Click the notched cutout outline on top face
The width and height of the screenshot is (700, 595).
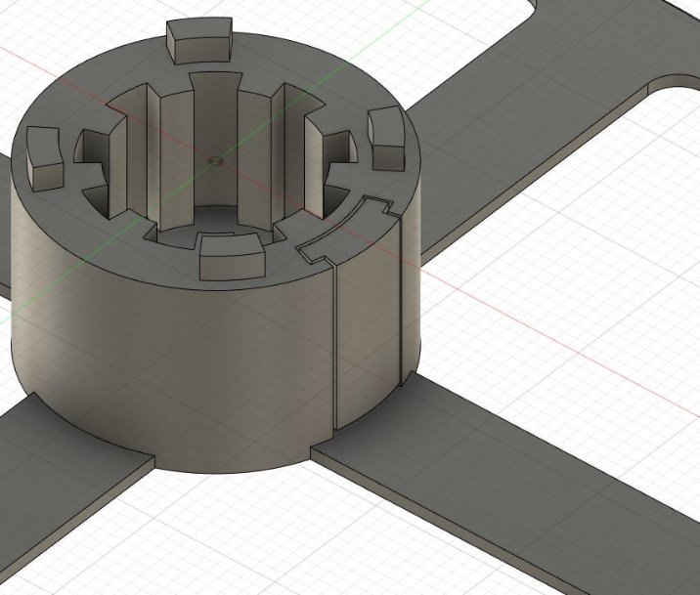coord(342,227)
